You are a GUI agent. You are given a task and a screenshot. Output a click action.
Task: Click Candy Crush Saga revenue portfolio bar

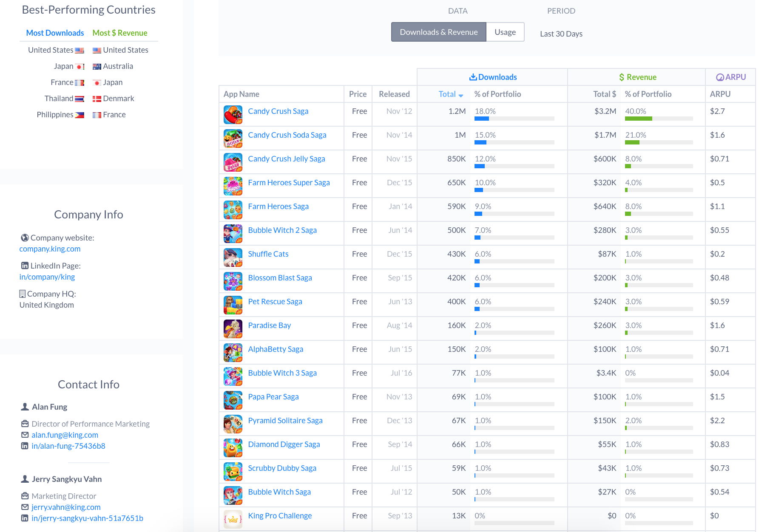[659, 119]
